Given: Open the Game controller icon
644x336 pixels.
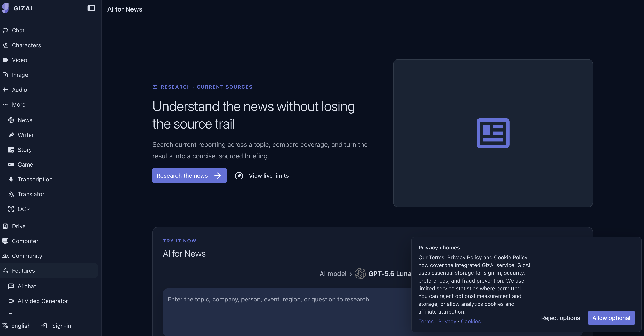Looking at the screenshot, I should click(11, 164).
